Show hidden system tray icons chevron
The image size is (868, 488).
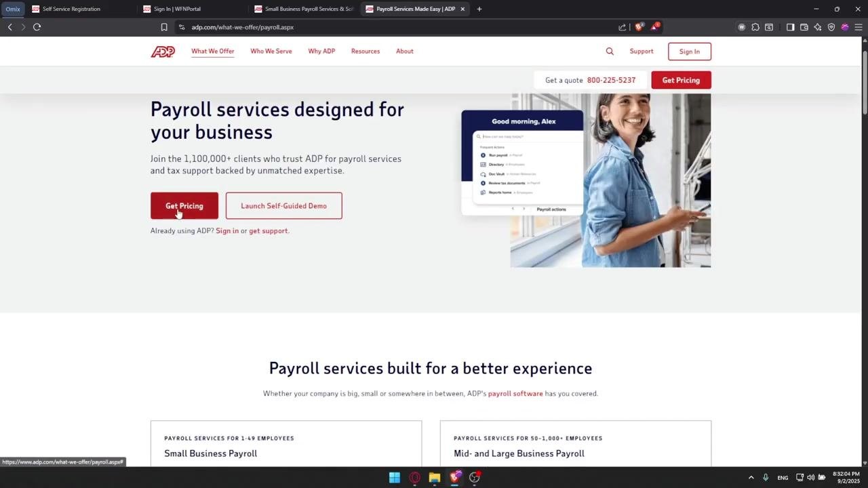coord(751,477)
